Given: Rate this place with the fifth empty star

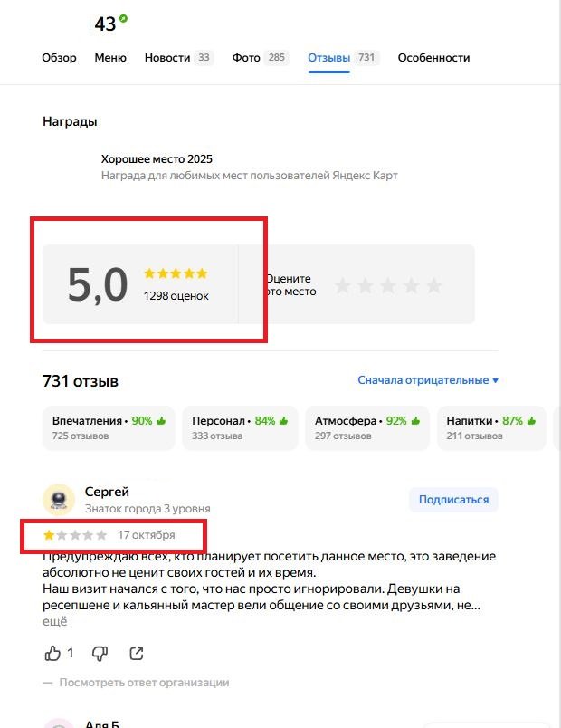Looking at the screenshot, I should pos(433,285).
